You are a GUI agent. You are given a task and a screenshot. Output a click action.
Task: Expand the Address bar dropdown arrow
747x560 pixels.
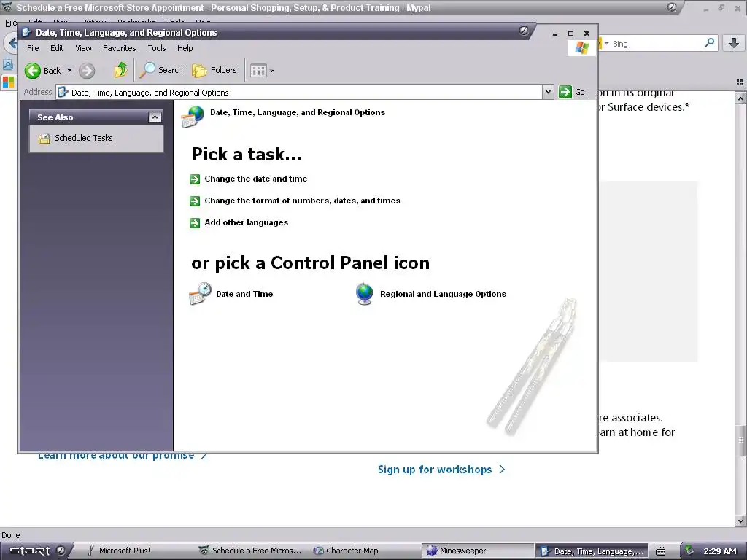[548, 92]
